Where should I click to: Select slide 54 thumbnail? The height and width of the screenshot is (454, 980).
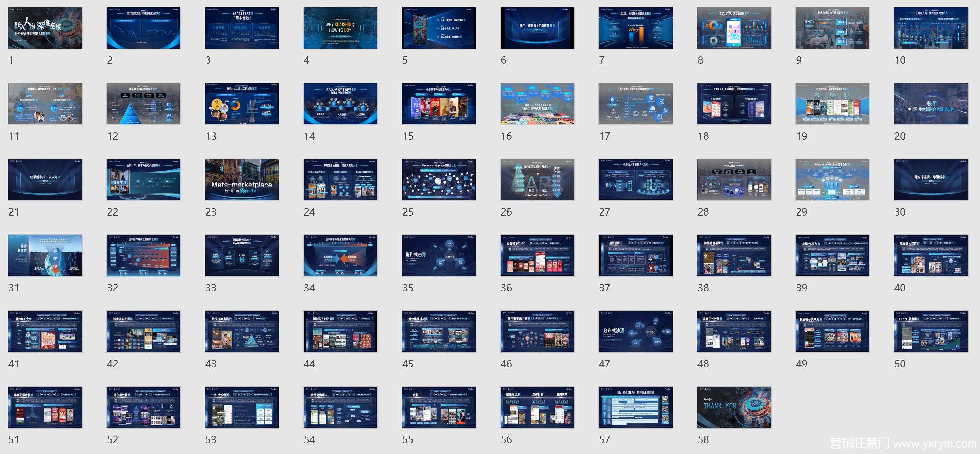[x=340, y=407]
